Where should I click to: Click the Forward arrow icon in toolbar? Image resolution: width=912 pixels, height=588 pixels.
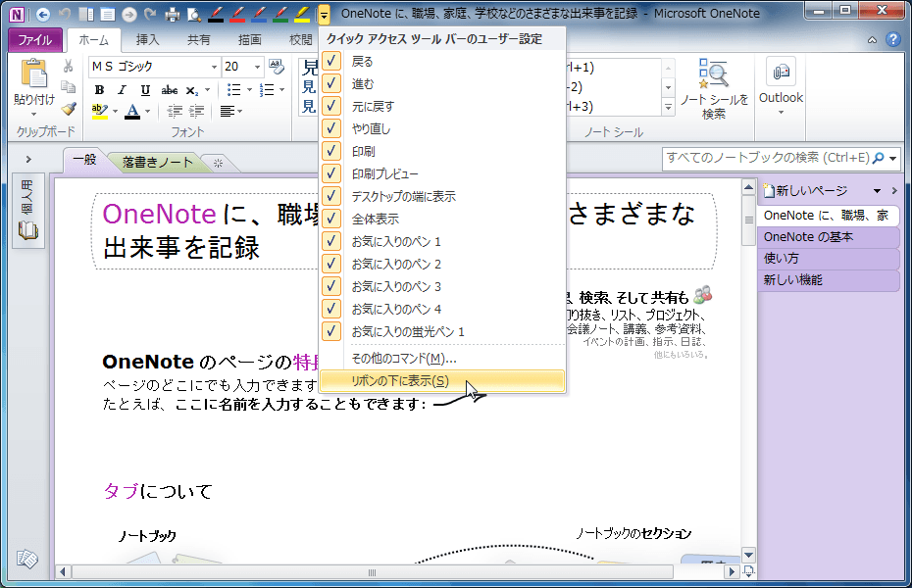[x=129, y=14]
